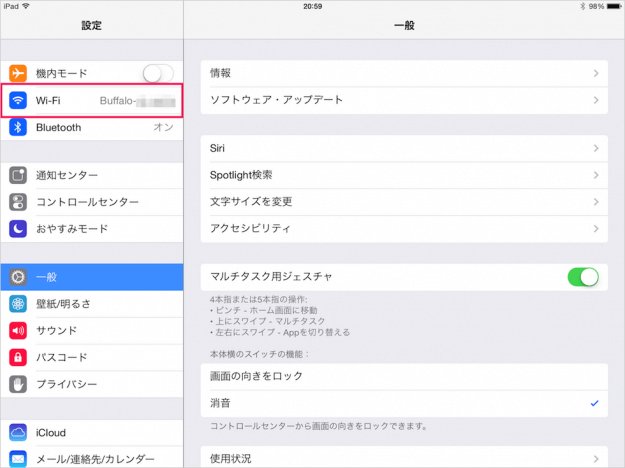Tap the Control Center (コントロールセンター) icon
This screenshot has height=468, width=625.
[x=19, y=202]
